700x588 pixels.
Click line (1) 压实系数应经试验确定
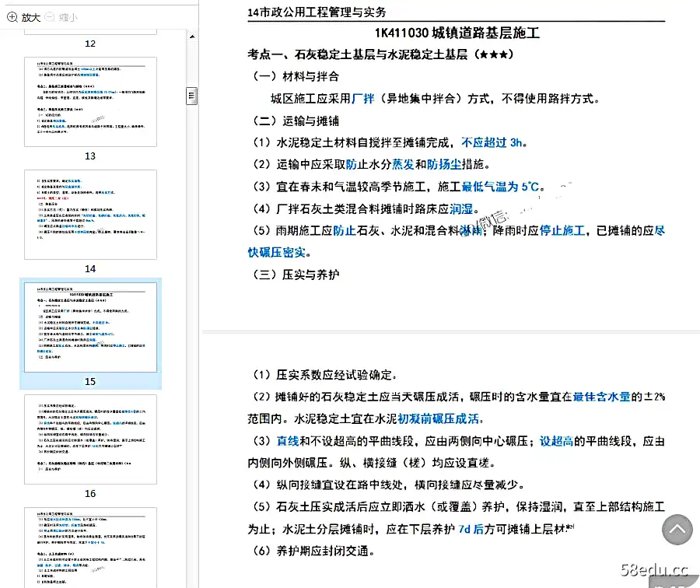324,375
